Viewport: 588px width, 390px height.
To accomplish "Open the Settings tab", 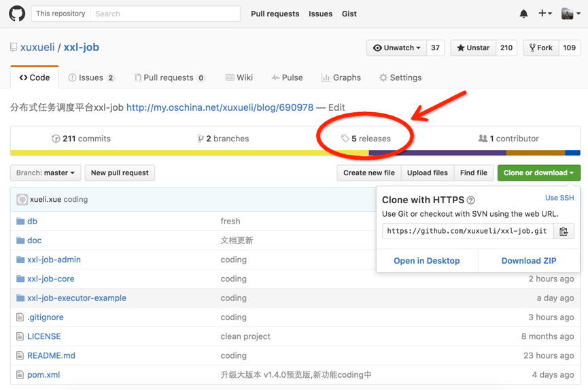I will click(400, 78).
